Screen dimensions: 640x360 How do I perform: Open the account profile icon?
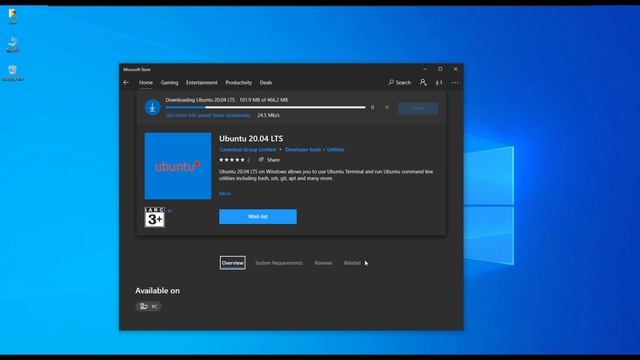pos(423,82)
